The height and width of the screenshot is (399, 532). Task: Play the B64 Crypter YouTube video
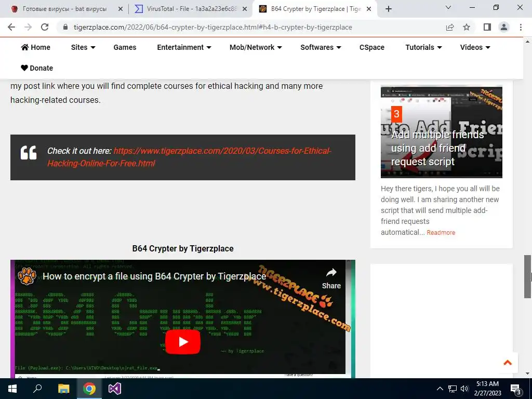(183, 342)
